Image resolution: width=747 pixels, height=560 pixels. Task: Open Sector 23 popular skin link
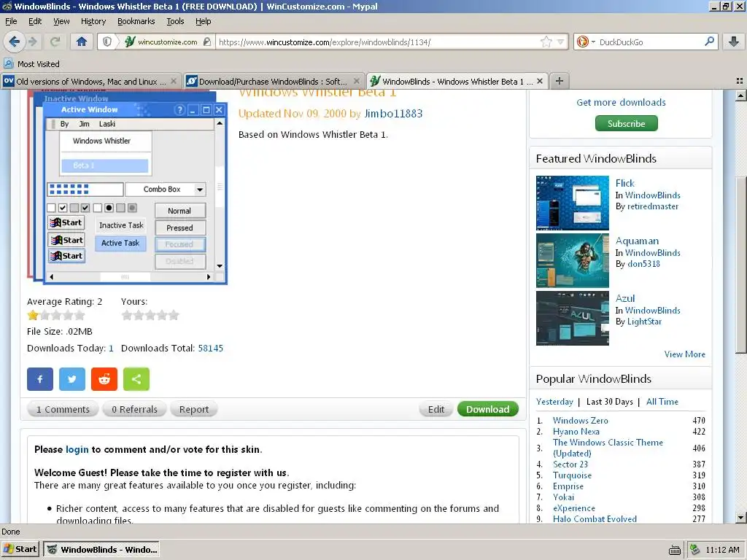(x=570, y=464)
